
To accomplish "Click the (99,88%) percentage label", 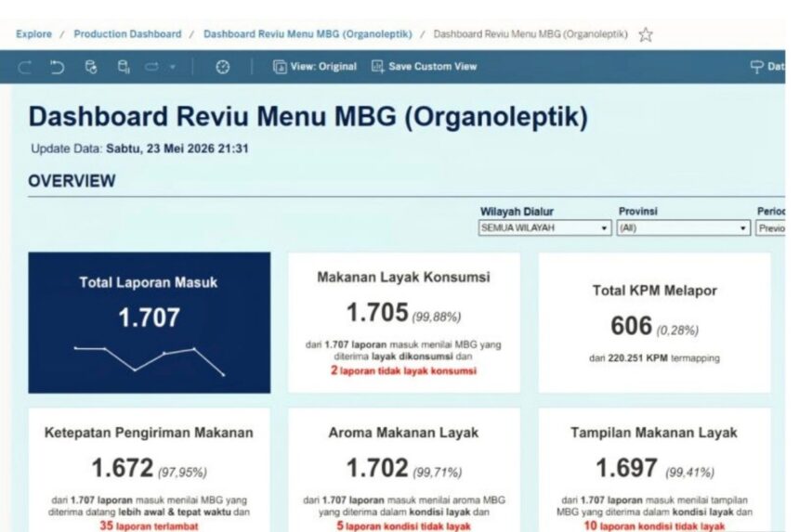I will pyautogui.click(x=436, y=318).
